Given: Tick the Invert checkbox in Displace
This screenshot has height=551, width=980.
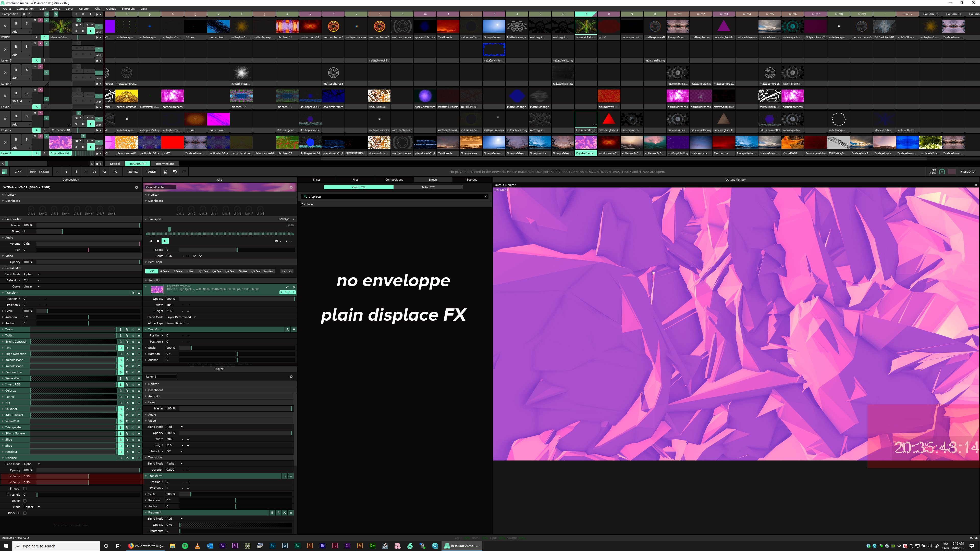Looking at the screenshot, I should (x=25, y=501).
